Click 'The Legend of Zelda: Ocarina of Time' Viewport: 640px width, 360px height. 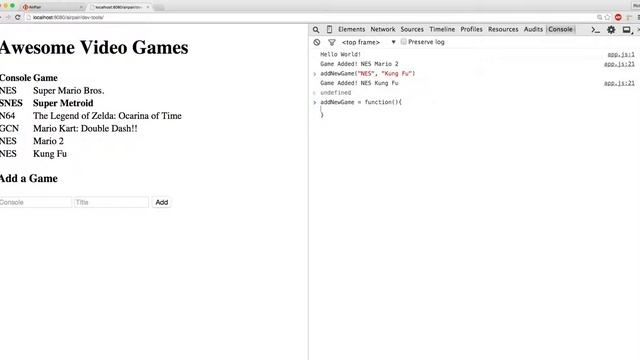click(107, 116)
